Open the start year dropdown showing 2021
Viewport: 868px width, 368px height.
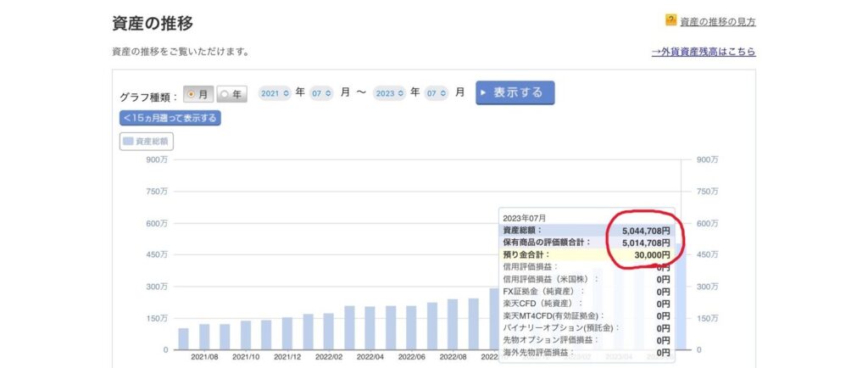point(275,93)
